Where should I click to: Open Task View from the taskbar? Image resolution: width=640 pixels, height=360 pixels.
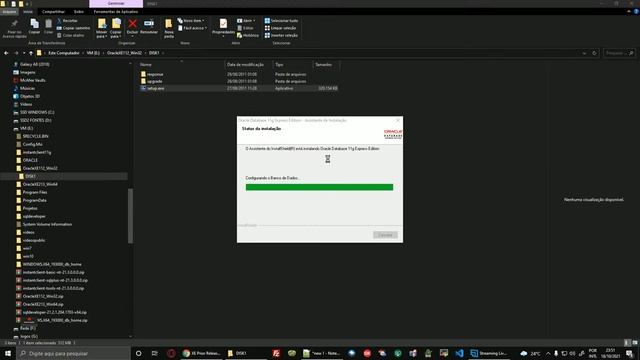point(154,353)
